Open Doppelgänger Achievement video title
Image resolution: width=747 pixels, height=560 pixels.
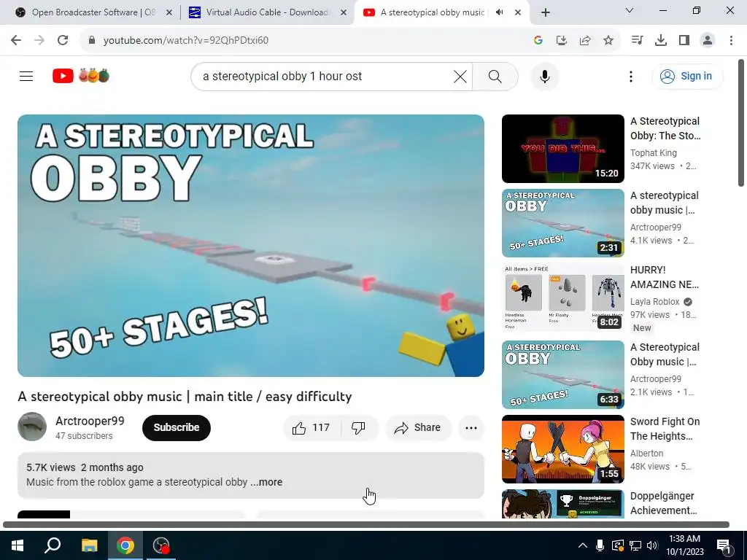(x=664, y=503)
